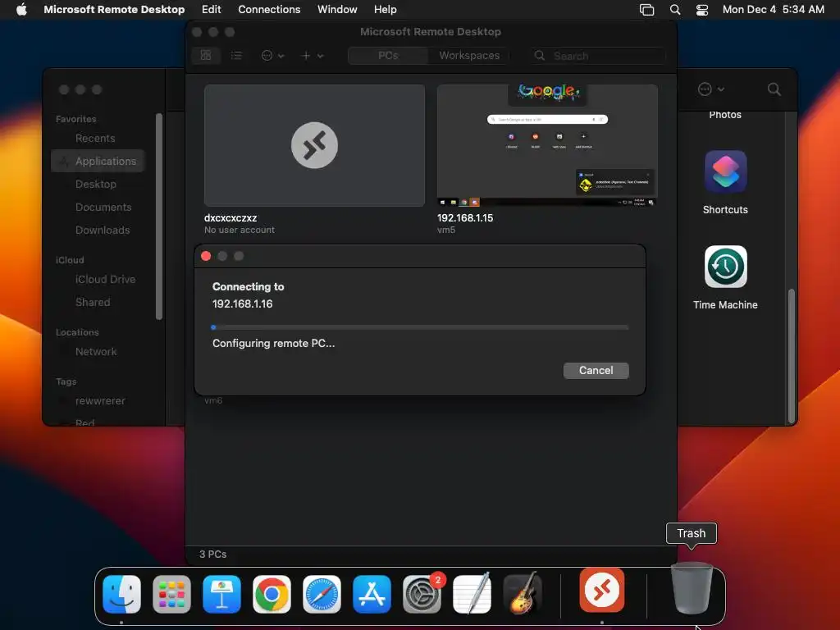This screenshot has width=840, height=630.
Task: Open App Store from the Dock
Action: point(372,594)
